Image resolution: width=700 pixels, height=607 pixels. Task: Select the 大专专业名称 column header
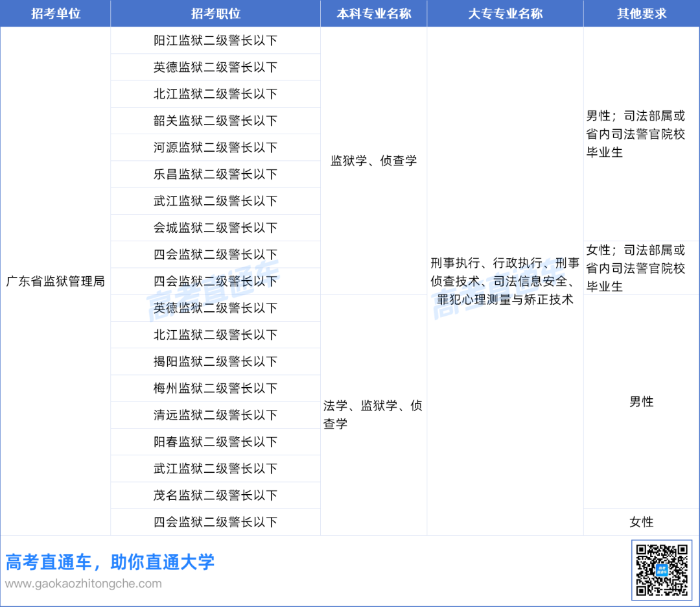click(x=505, y=14)
